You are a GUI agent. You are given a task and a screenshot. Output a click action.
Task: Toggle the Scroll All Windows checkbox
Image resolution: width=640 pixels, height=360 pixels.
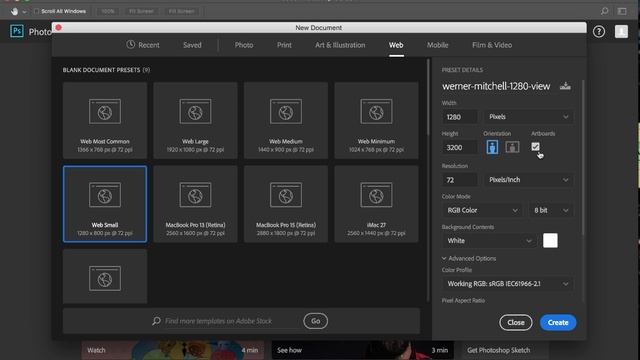pyautogui.click(x=36, y=11)
